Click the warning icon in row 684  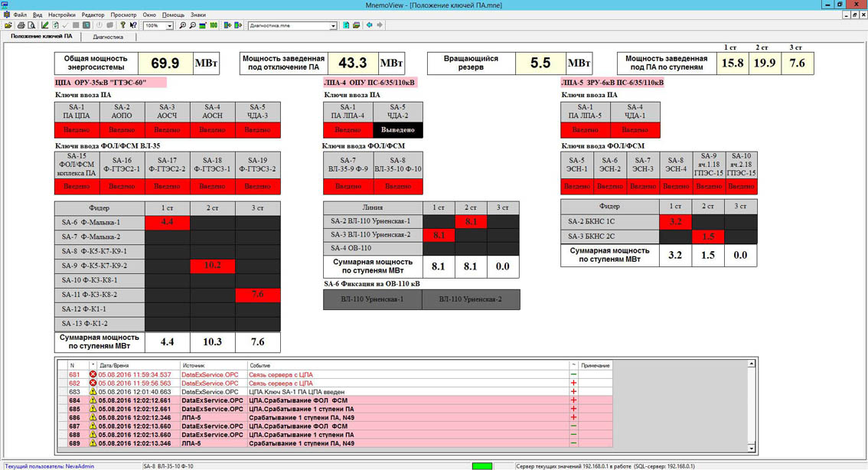93,400
